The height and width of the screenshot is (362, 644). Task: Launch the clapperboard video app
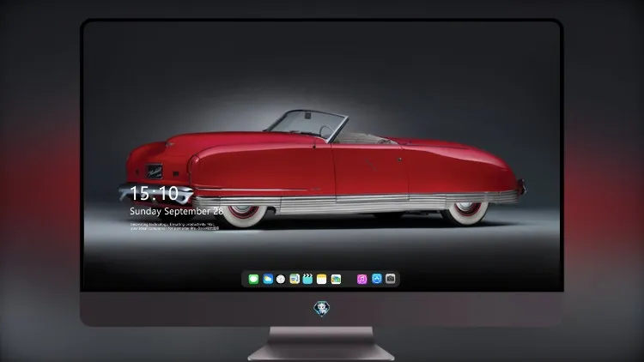[307, 279]
